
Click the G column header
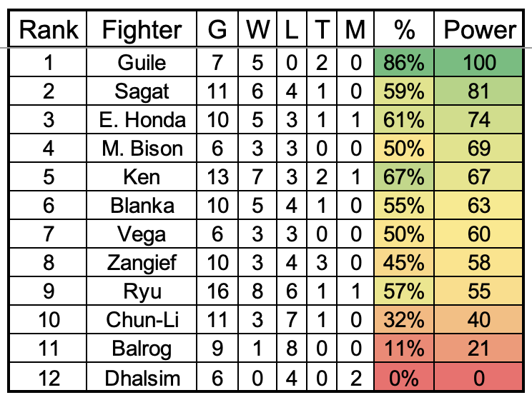click(217, 29)
